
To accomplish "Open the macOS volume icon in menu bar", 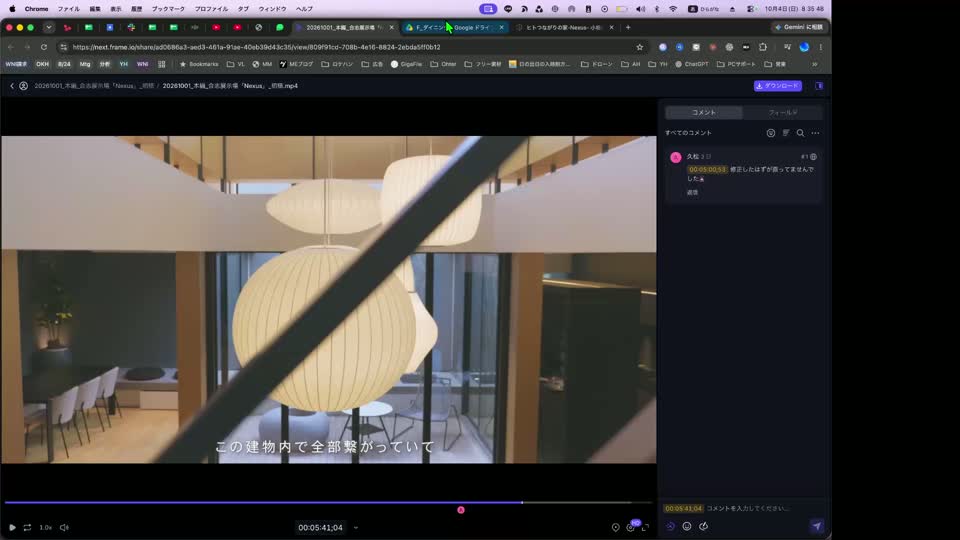I will pyautogui.click(x=640, y=9).
